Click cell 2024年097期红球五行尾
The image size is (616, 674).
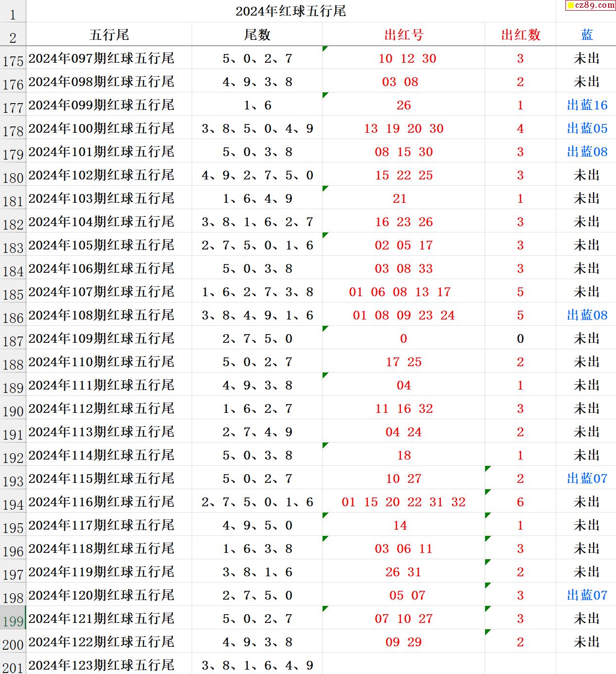[101, 58]
